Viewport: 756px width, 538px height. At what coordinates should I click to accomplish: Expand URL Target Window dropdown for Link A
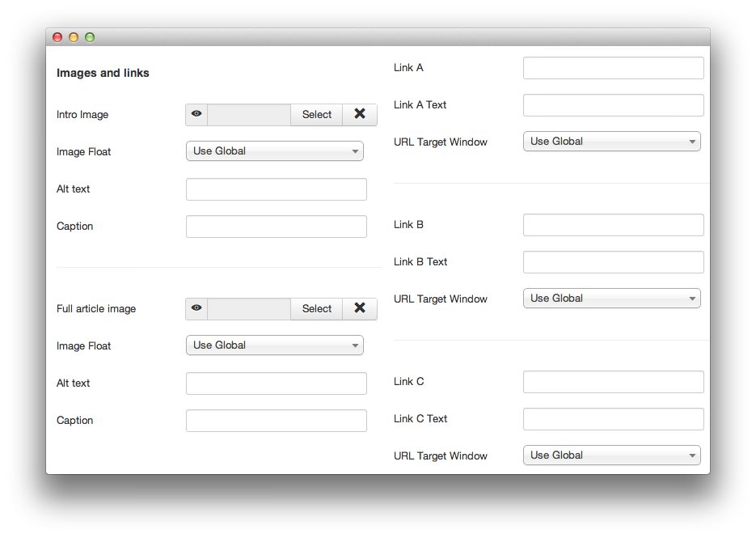(x=611, y=142)
